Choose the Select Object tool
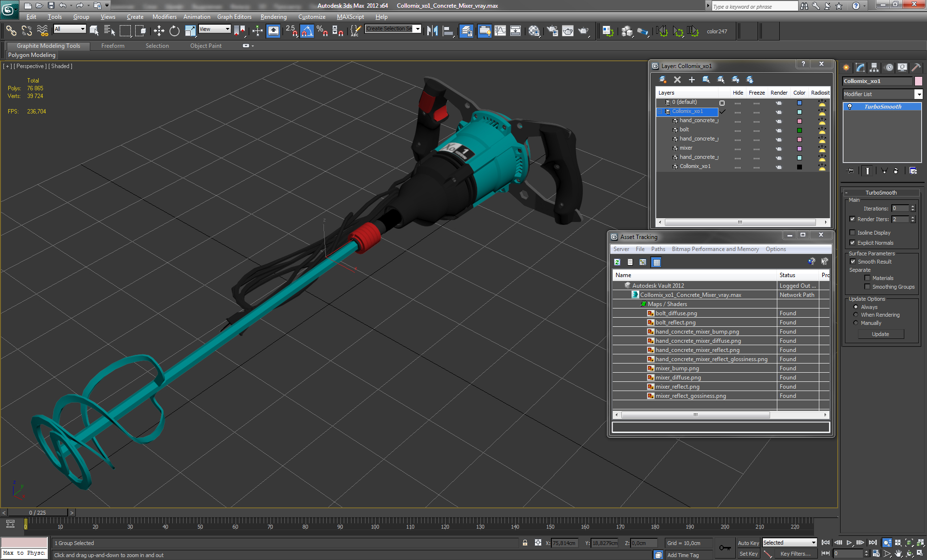927x560 pixels. coord(94,31)
